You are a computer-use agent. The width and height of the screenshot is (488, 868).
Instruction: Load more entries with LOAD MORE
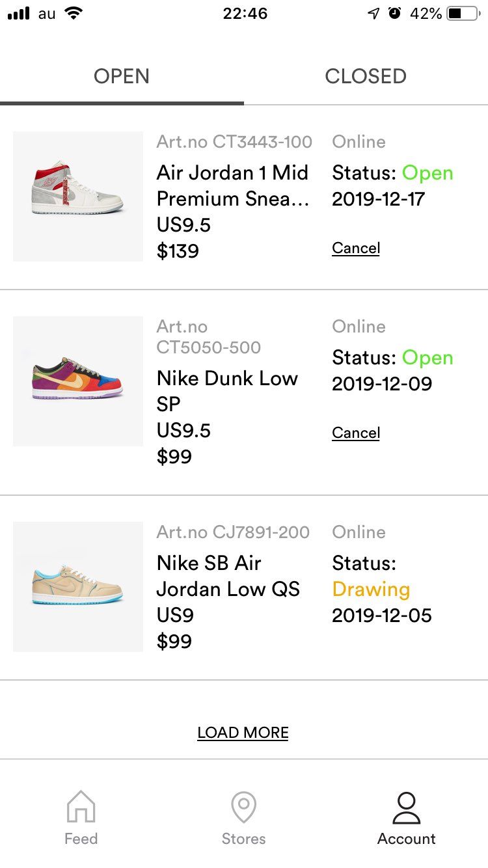coord(243,733)
